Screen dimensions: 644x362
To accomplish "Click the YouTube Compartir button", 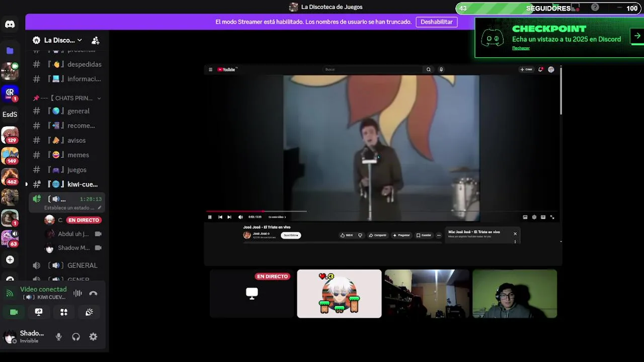I will tap(377, 235).
